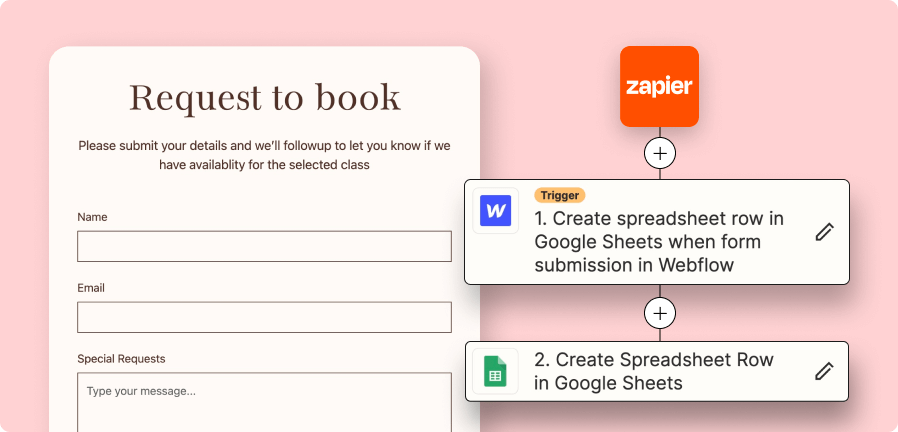898x432 pixels.
Task: Click the blue Webflow app icon
Action: 496,211
